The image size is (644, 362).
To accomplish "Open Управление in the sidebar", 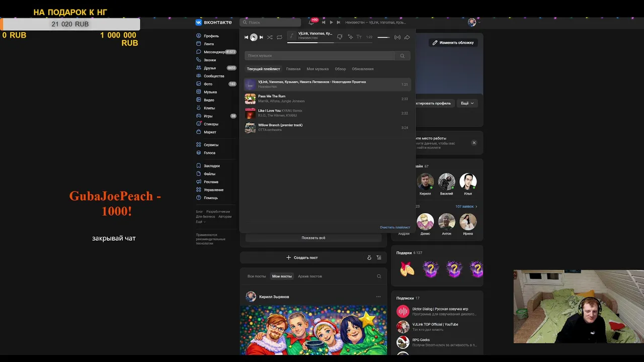I will pyautogui.click(x=210, y=190).
